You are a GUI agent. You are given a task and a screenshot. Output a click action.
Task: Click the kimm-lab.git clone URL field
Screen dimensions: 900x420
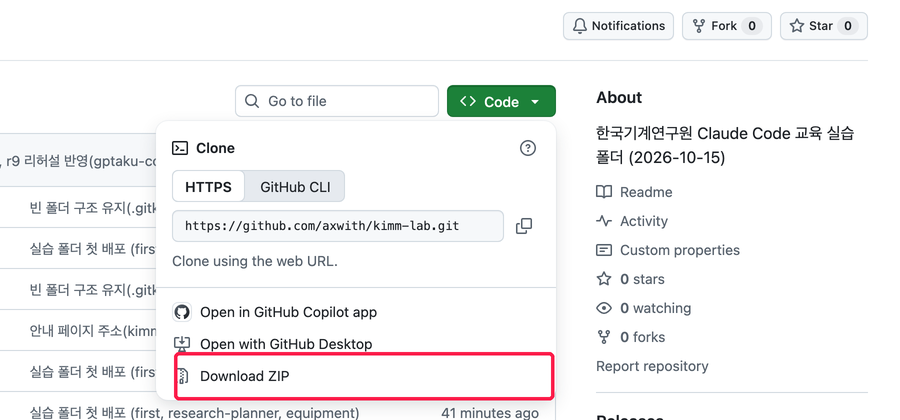tap(338, 225)
